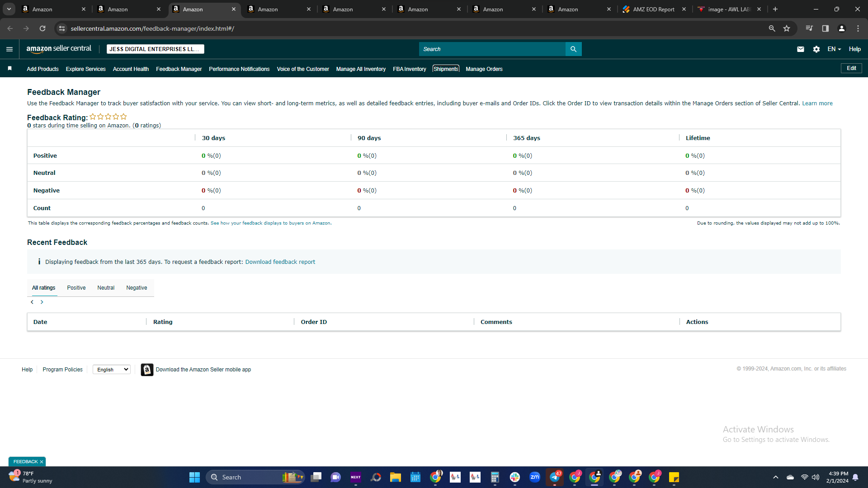Open File Explorer from the taskbar
868x488 pixels.
click(396, 477)
